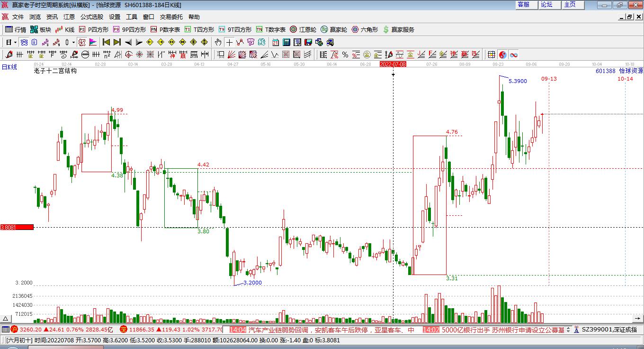Switch to K线 candlestick chart
644x349 pixels.
point(64,29)
